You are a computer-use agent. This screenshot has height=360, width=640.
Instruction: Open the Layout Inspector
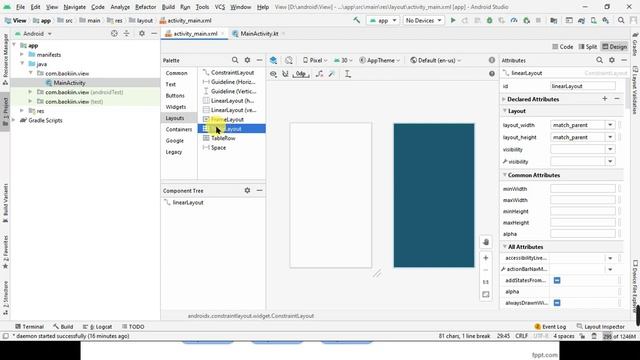pyautogui.click(x=600, y=327)
